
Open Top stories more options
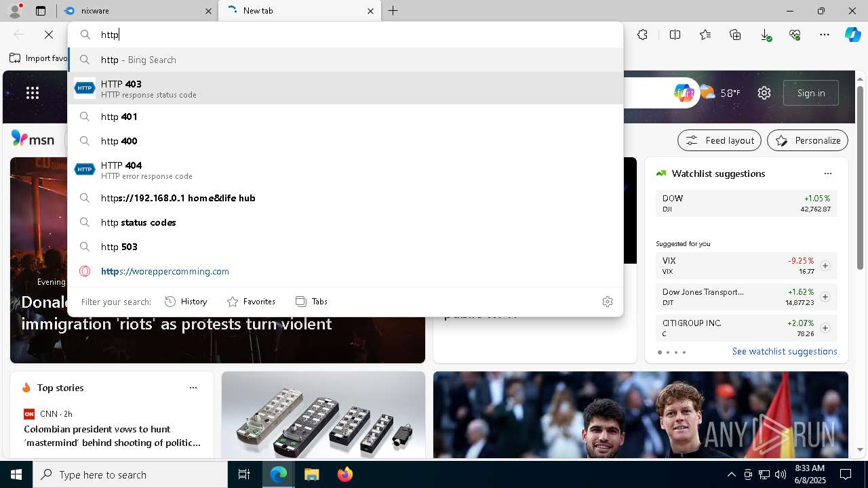click(193, 388)
